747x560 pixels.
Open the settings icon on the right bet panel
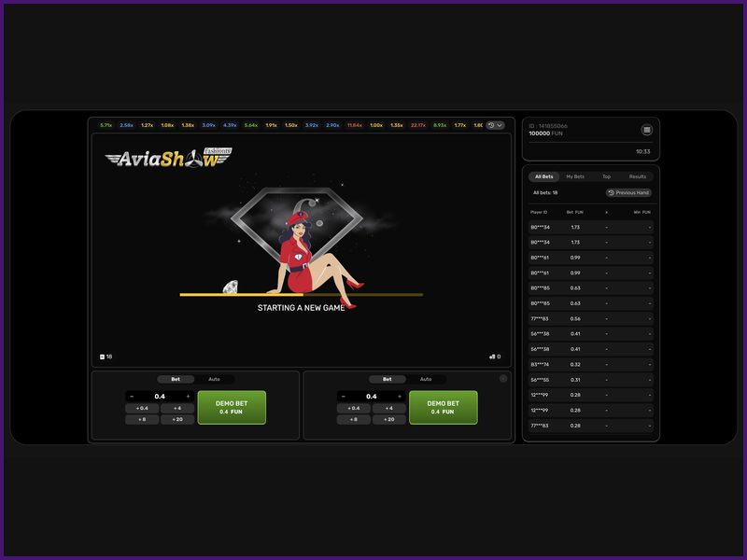(505, 379)
